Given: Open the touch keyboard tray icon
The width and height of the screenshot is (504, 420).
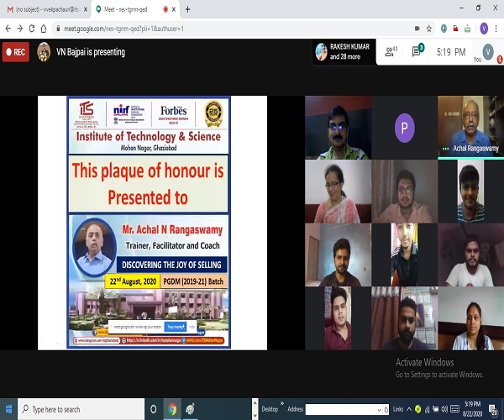Looking at the screenshot, I should [454, 409].
